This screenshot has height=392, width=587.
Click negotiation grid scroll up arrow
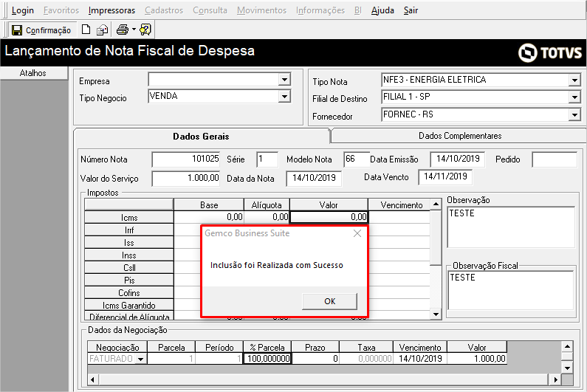[x=568, y=346]
